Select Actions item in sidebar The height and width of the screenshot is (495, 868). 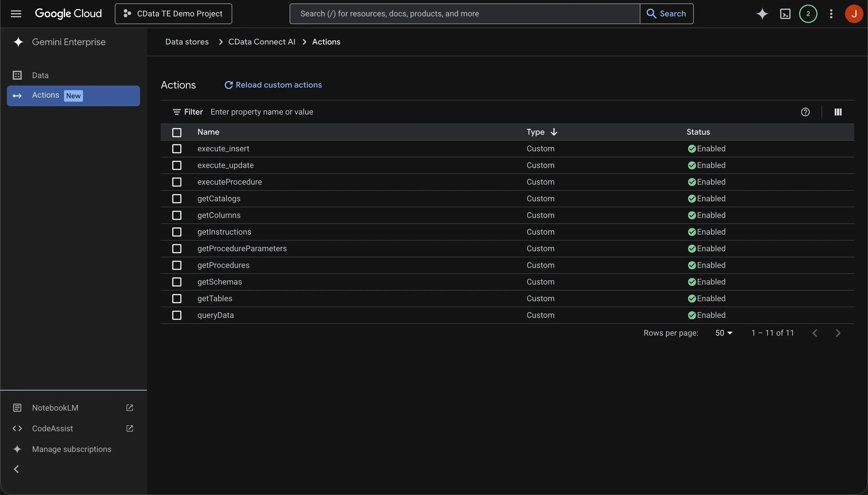click(x=73, y=96)
